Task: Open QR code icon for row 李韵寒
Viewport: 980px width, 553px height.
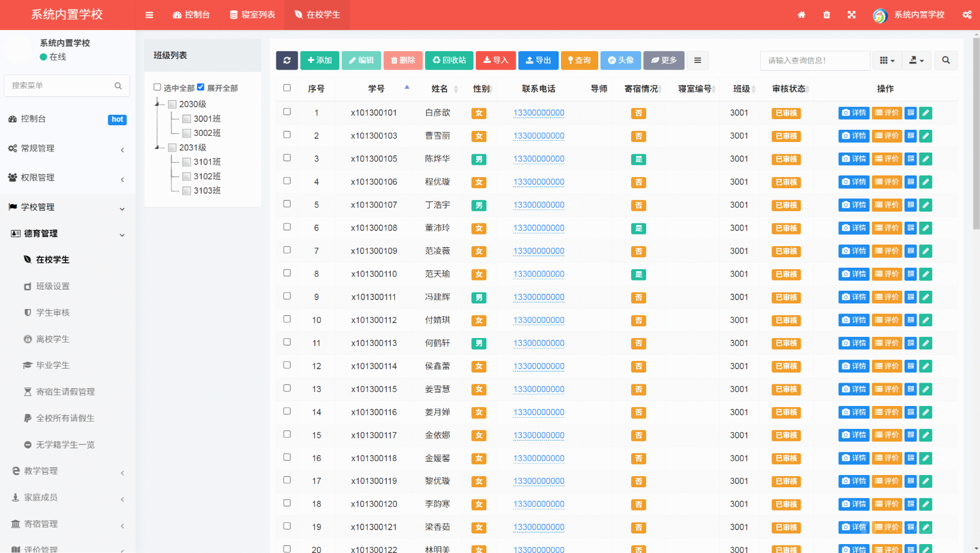Action: 910,504
